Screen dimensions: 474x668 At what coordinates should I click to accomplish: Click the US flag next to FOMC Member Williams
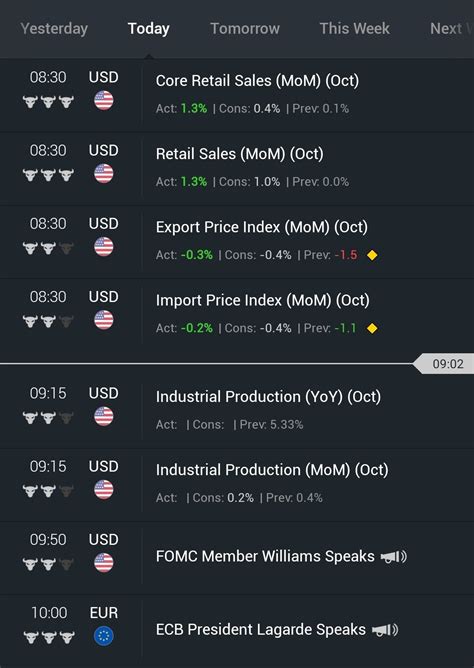point(103,563)
